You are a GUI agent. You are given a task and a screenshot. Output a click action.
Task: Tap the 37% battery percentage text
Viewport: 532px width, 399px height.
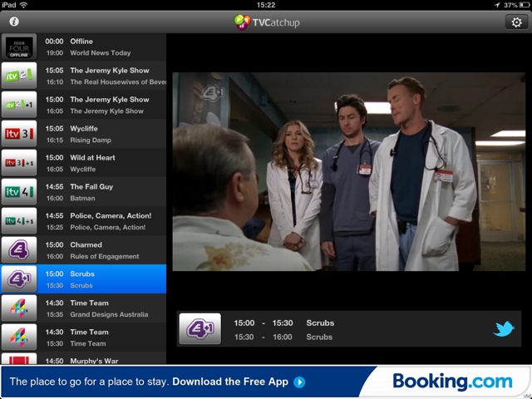tap(510, 5)
